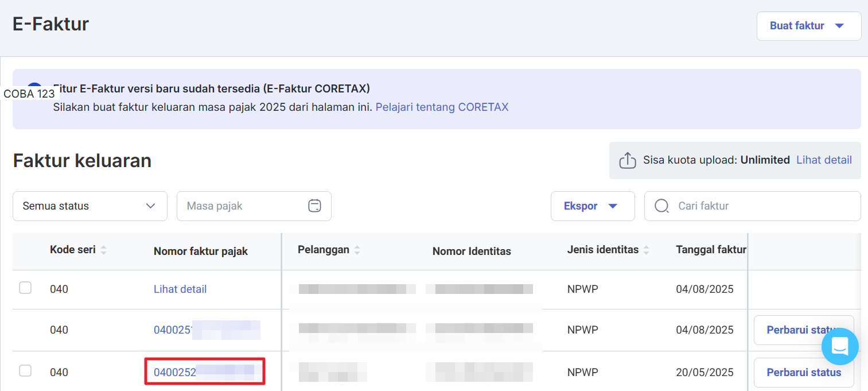The width and height of the screenshot is (868, 391).
Task: Select checkbox for invoice dated 20/05/2025
Action: coord(25,371)
